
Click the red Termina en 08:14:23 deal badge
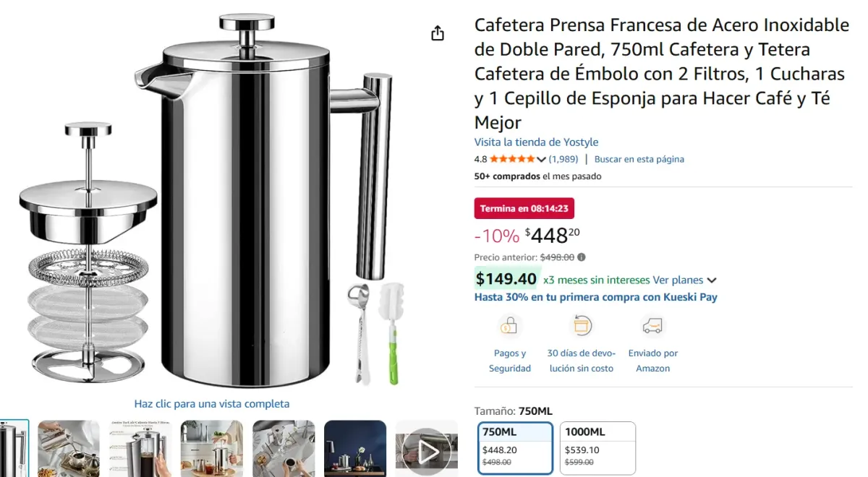pos(524,208)
